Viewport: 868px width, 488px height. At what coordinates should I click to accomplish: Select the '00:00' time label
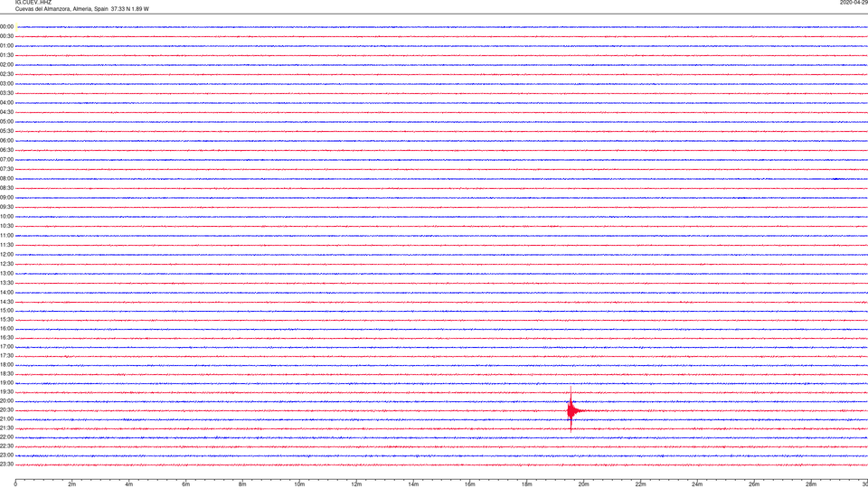(x=6, y=26)
